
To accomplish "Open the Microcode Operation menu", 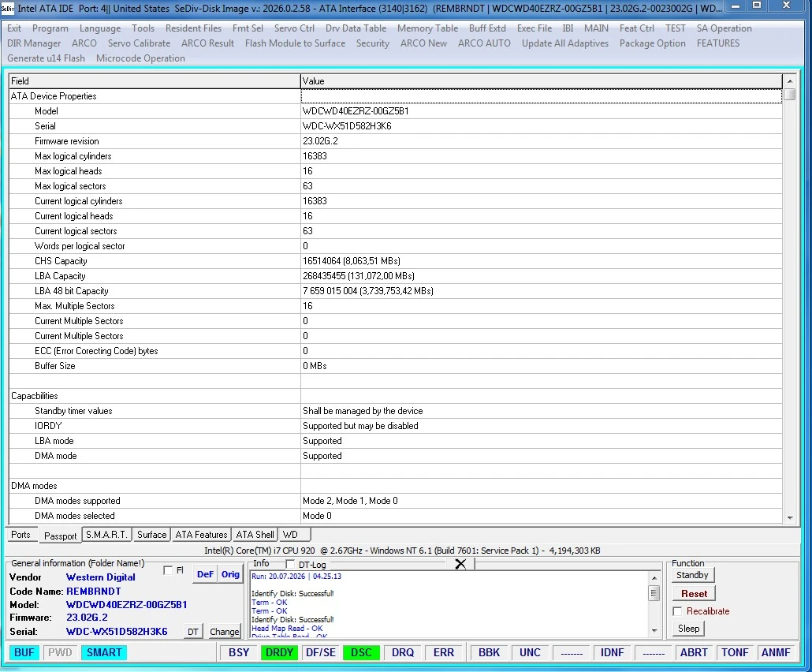I will pos(140,58).
